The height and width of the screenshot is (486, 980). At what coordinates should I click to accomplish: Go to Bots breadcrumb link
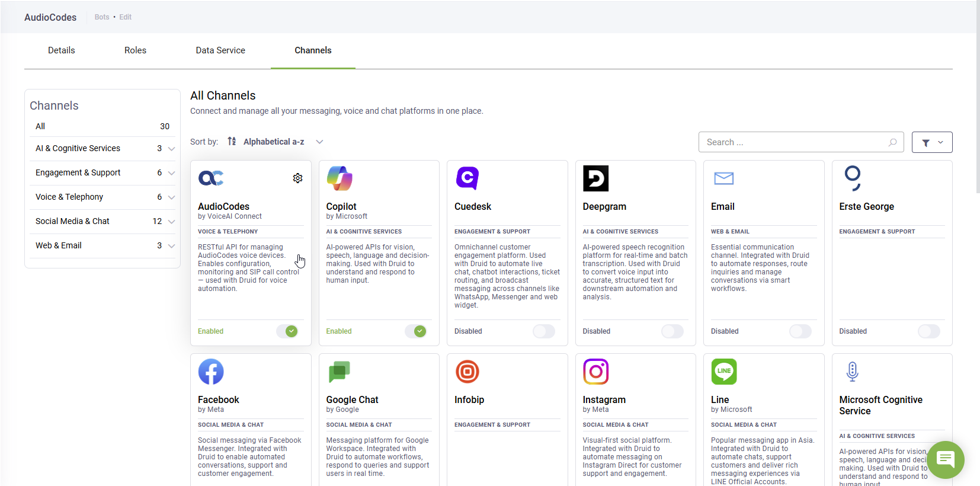point(102,17)
